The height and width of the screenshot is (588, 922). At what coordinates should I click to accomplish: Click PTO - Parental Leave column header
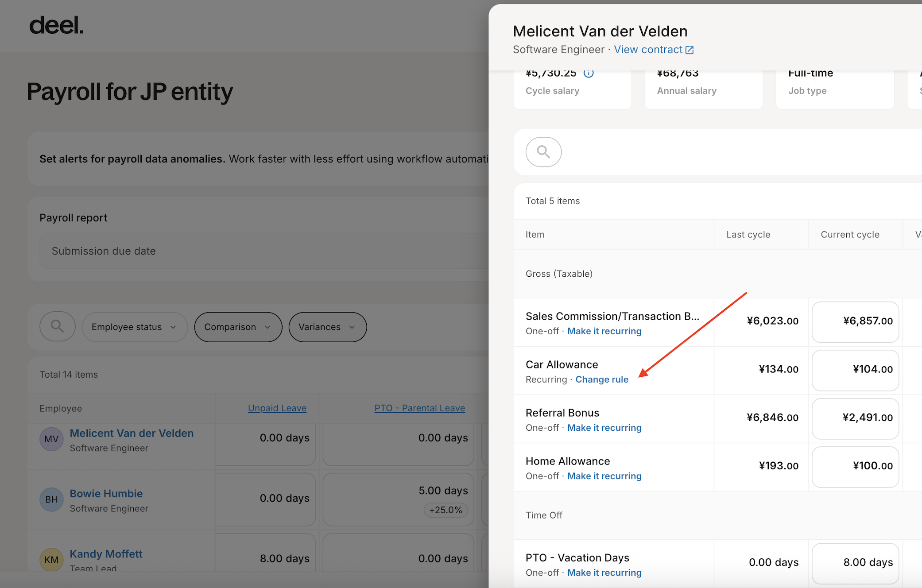coord(419,408)
